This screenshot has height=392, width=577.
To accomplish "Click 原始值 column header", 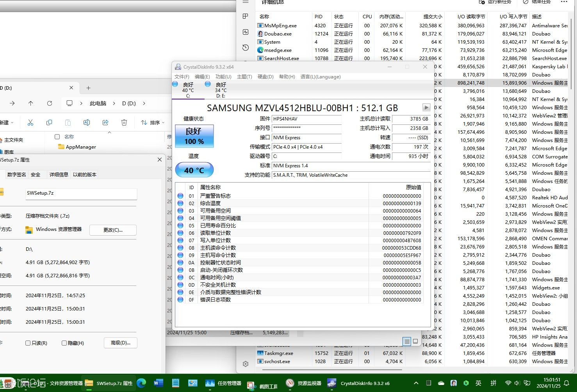I will tap(413, 187).
